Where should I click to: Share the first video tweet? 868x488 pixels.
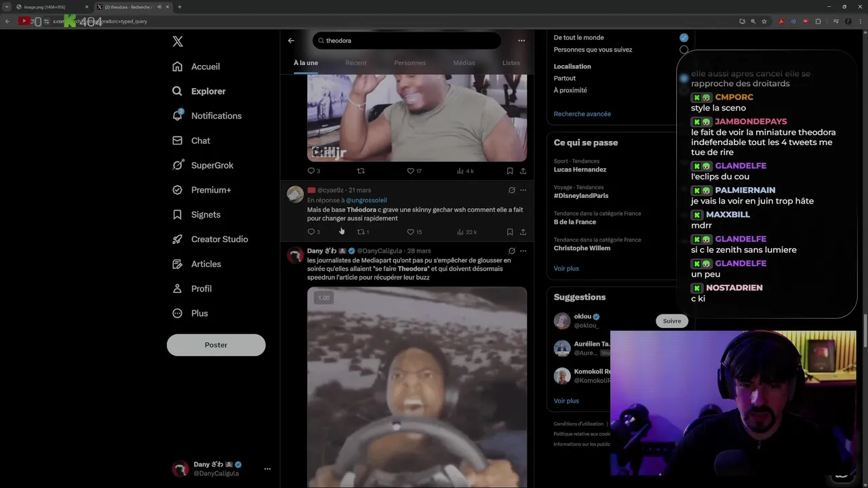point(523,171)
